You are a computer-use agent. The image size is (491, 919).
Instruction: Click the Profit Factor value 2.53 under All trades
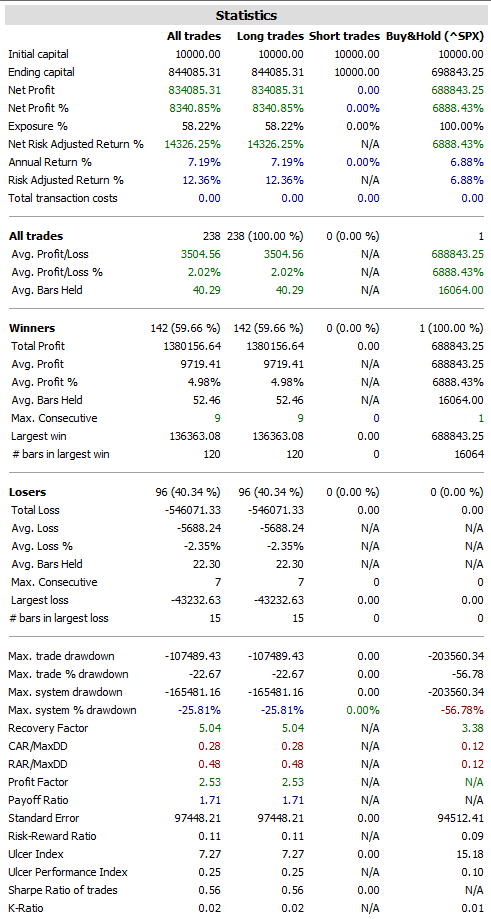tap(210, 782)
